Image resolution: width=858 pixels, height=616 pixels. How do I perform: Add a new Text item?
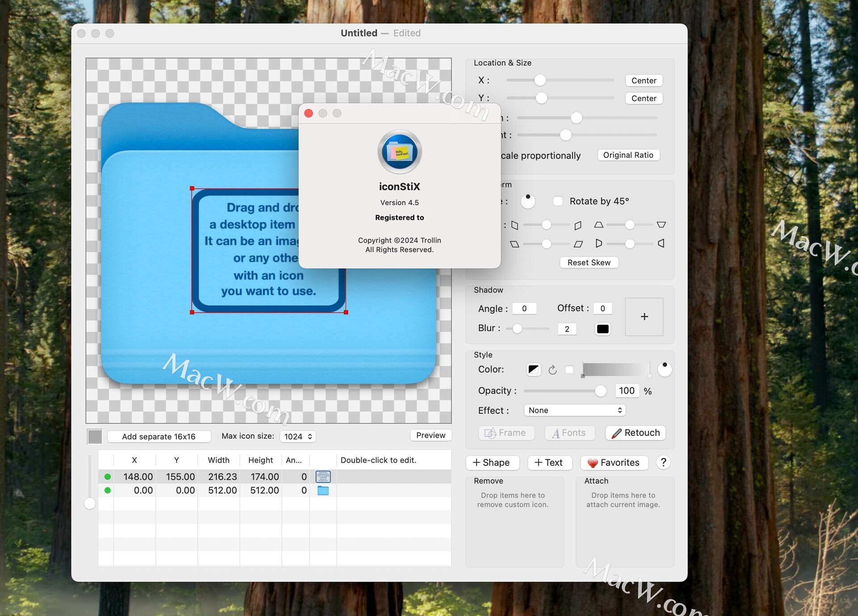(x=550, y=463)
